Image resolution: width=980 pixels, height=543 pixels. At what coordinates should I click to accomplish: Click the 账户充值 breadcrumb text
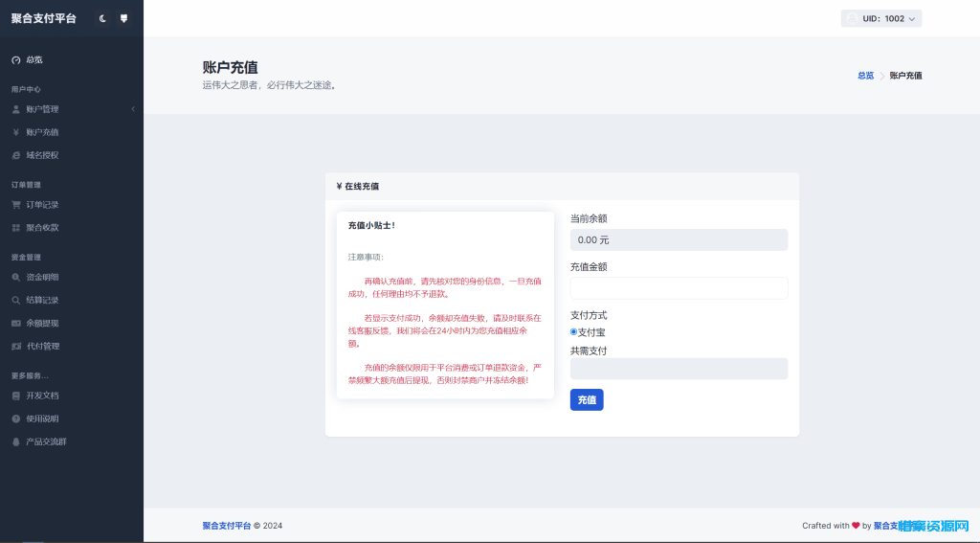pos(905,76)
